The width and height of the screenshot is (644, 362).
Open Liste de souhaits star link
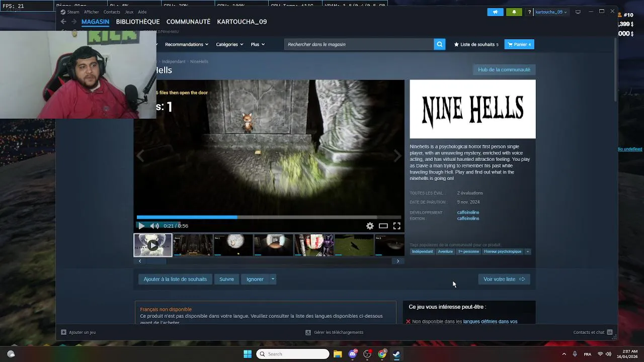pos(476,44)
